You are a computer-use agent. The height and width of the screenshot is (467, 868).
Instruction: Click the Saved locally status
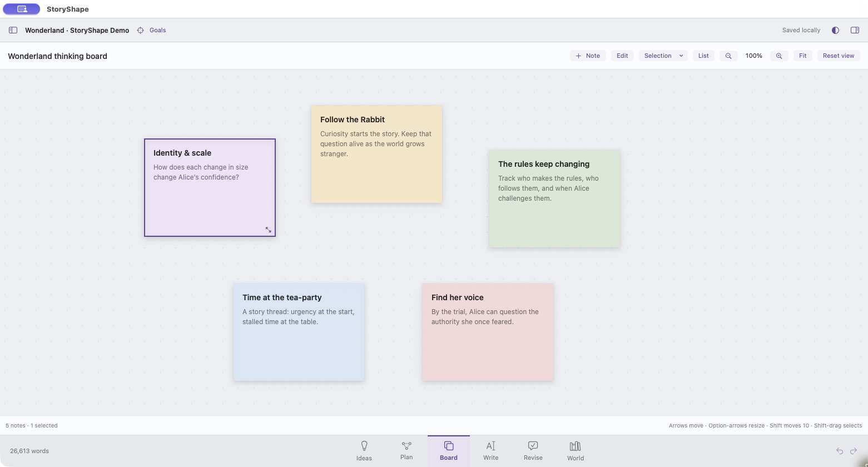tap(801, 30)
